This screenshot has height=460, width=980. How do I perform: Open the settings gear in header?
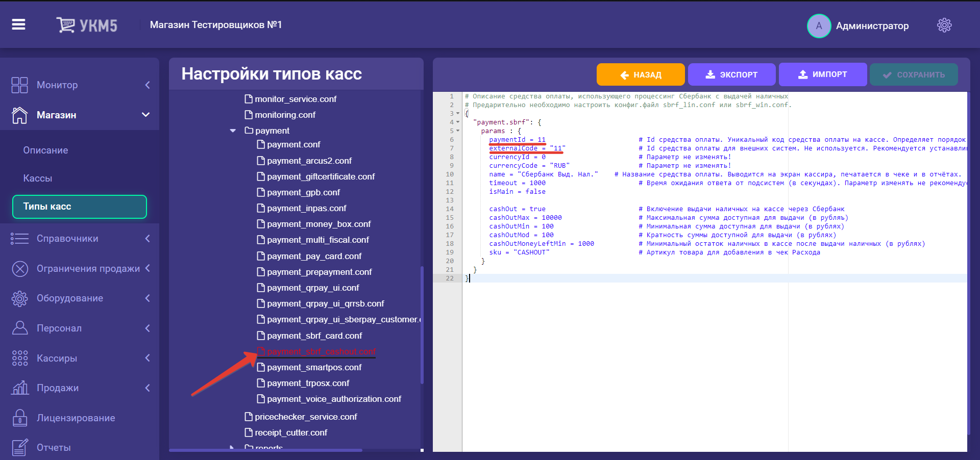point(944,25)
